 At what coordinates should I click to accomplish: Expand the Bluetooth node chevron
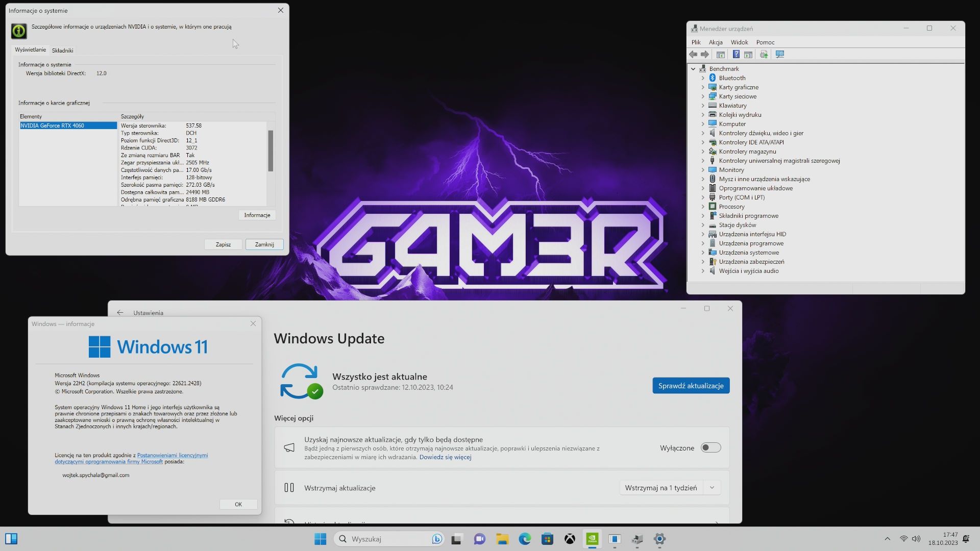[703, 78]
